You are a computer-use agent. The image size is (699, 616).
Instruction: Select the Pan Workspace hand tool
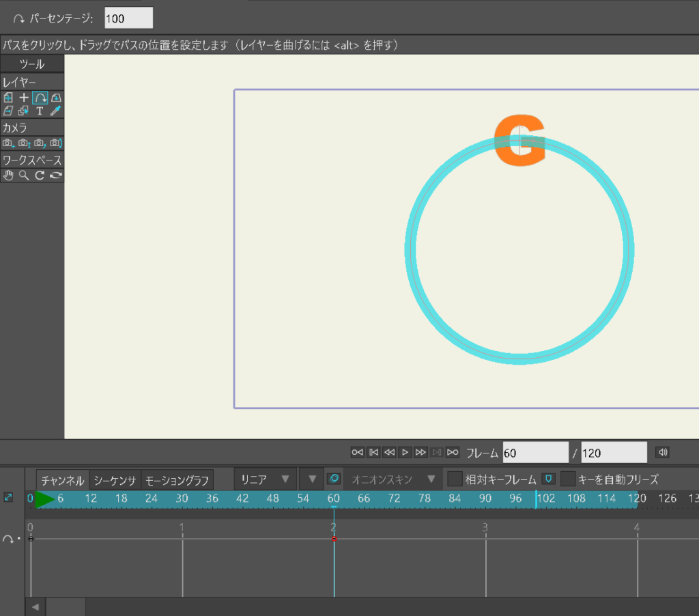click(8, 176)
